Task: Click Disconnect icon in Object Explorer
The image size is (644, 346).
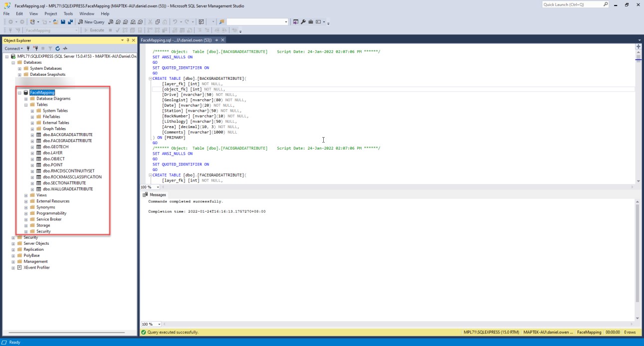Action: tap(35, 48)
